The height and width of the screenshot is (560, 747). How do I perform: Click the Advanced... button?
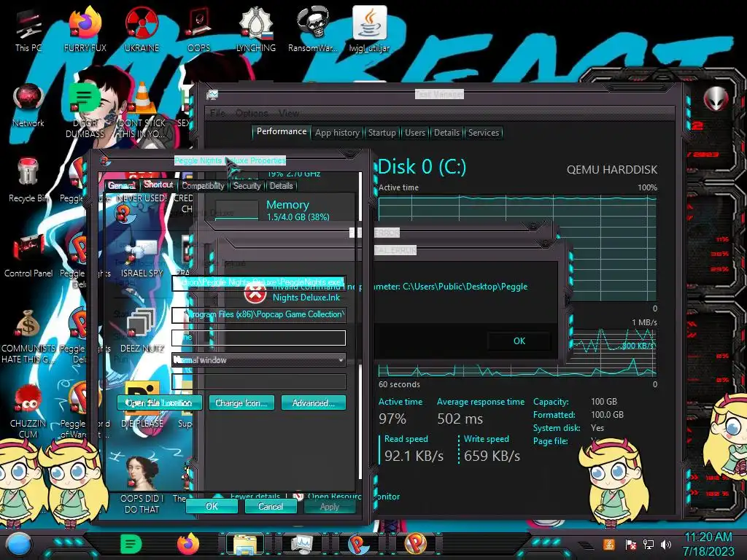click(x=313, y=402)
